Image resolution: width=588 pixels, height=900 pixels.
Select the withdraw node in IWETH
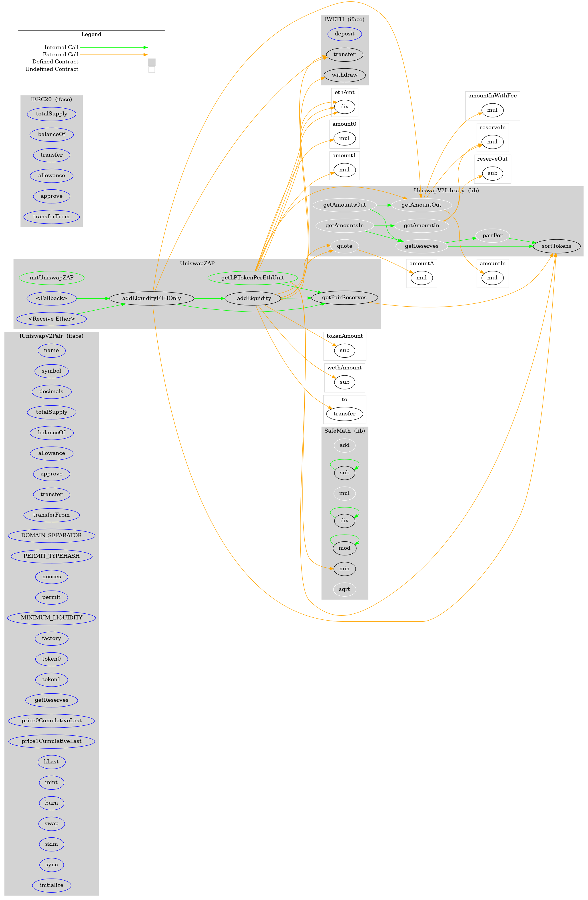345,75
